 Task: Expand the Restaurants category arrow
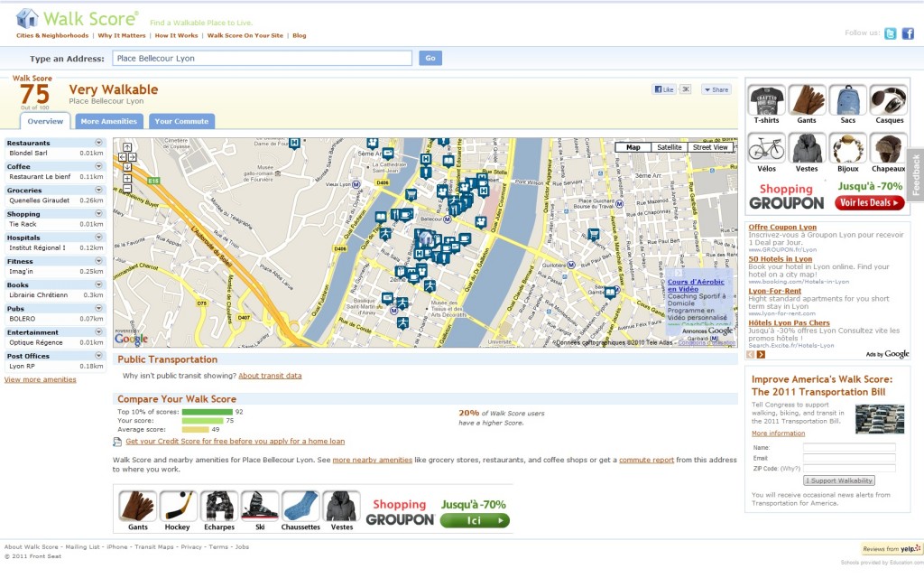(x=98, y=143)
